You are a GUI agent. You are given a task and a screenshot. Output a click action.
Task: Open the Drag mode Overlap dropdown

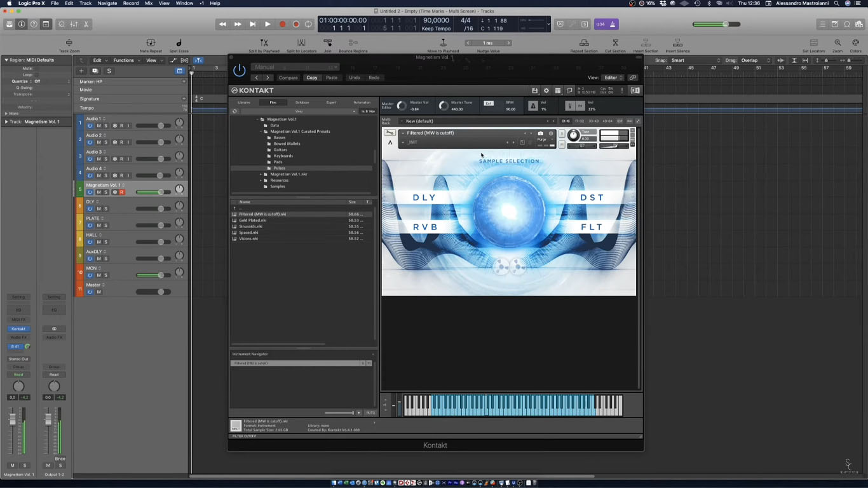tap(756, 60)
